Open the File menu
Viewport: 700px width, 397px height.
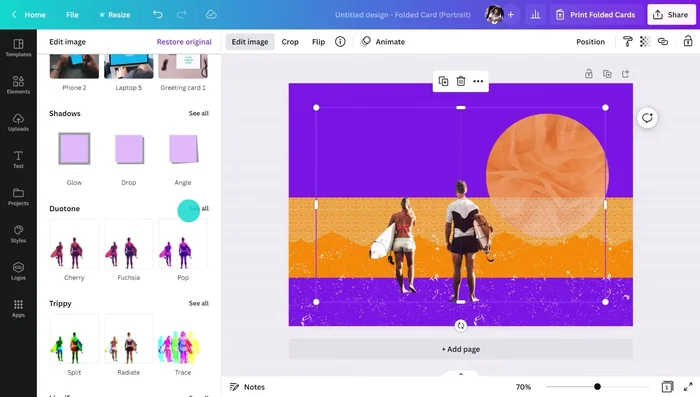point(72,15)
